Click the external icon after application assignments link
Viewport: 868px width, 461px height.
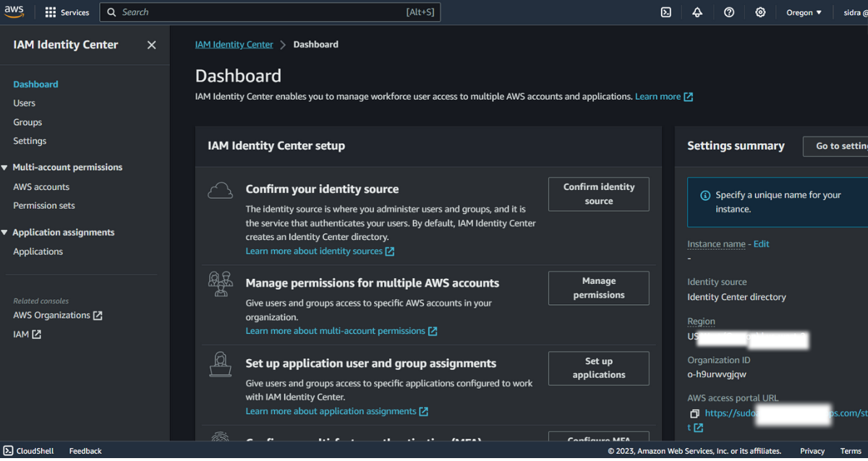(424, 411)
